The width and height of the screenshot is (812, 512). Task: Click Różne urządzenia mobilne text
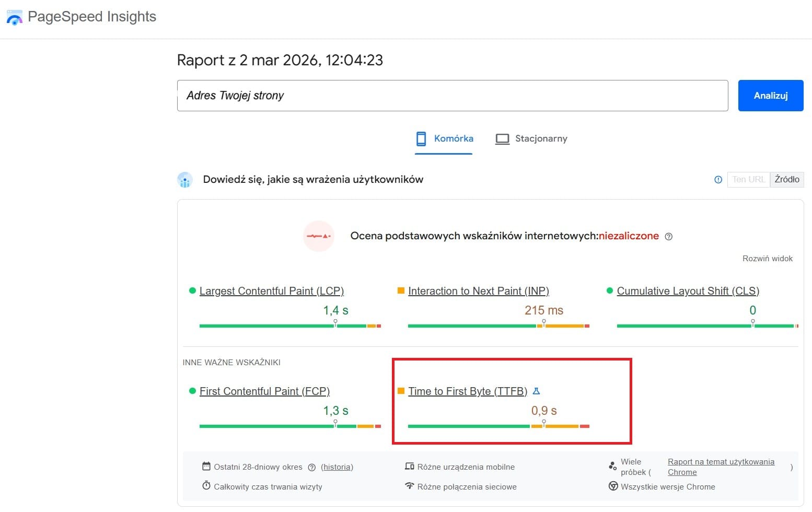click(466, 467)
